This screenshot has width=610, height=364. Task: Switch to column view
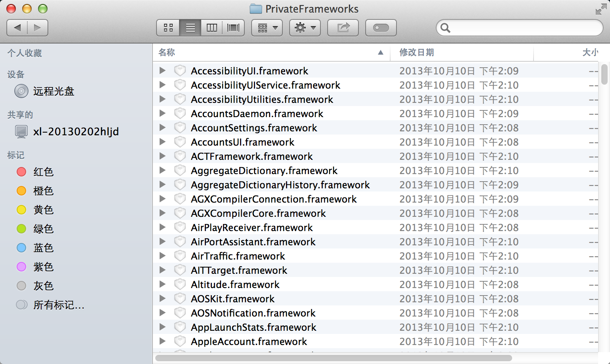pos(212,28)
